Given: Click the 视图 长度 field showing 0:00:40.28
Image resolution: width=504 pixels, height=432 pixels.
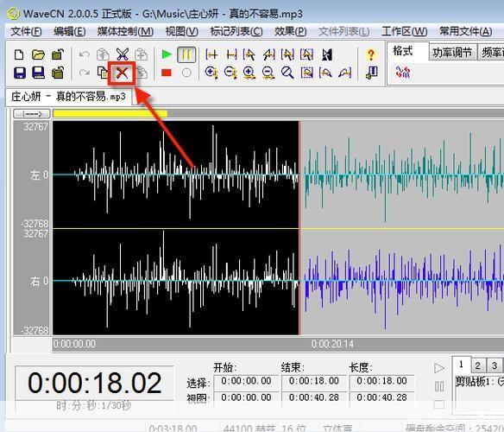Looking at the screenshot, I should click(381, 397).
